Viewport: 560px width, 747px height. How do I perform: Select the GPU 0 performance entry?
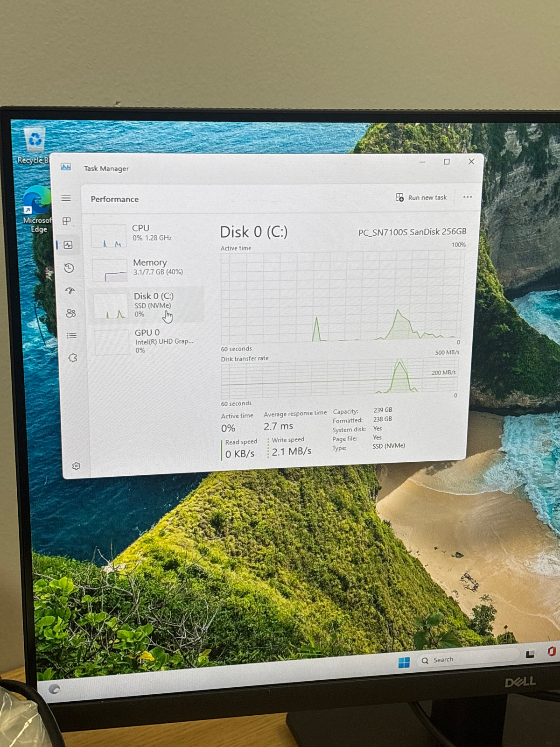coord(149,341)
